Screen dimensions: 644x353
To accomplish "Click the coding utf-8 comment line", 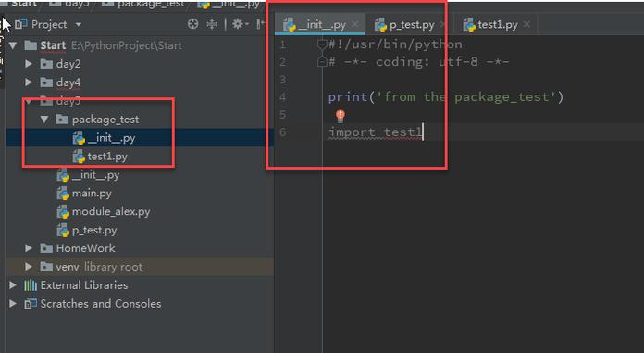I will [x=418, y=62].
